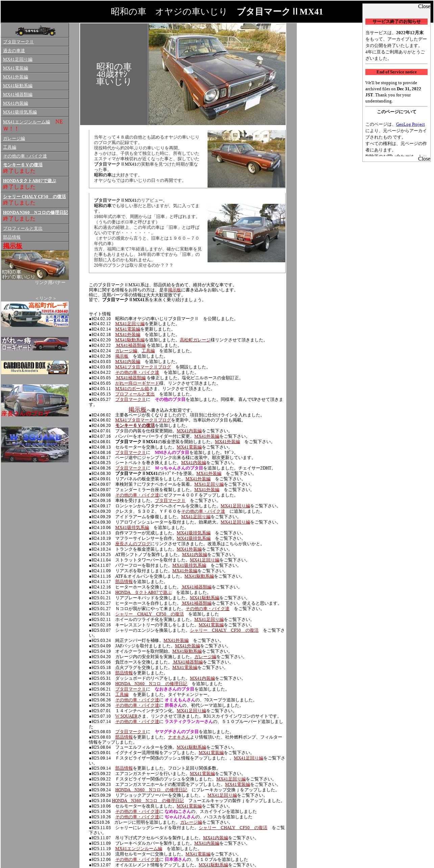Open the 座長さんのブログ banner image
Viewport: 434px width, 868px height.
(34, 400)
